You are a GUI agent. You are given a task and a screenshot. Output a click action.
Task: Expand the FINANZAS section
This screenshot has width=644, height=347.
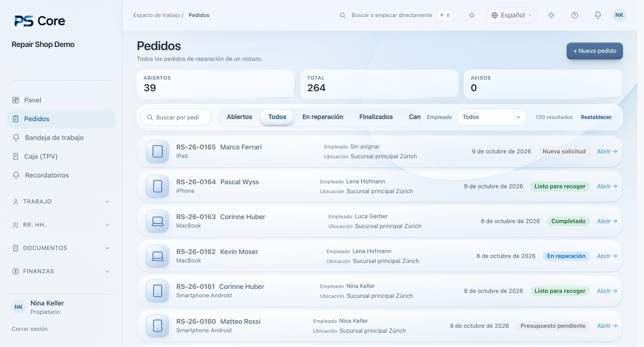pos(61,271)
